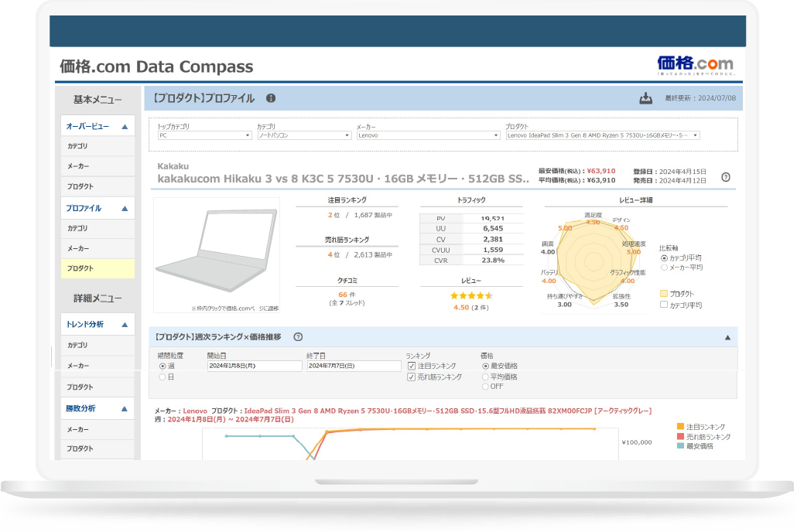Click the 最安価格 teal legend swatch
The width and height of the screenshot is (797, 532).
point(681,446)
